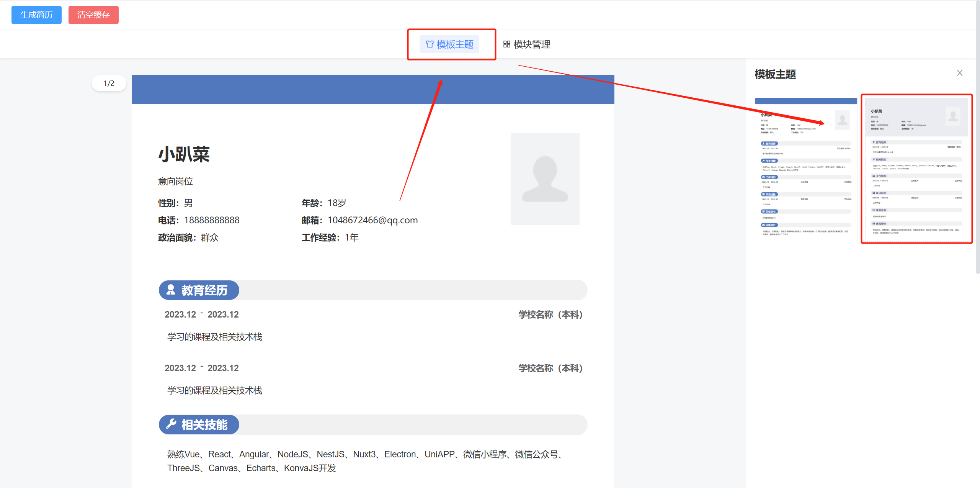Close the 模板主题 side panel
Image resolution: width=980 pixels, height=488 pixels.
959,73
